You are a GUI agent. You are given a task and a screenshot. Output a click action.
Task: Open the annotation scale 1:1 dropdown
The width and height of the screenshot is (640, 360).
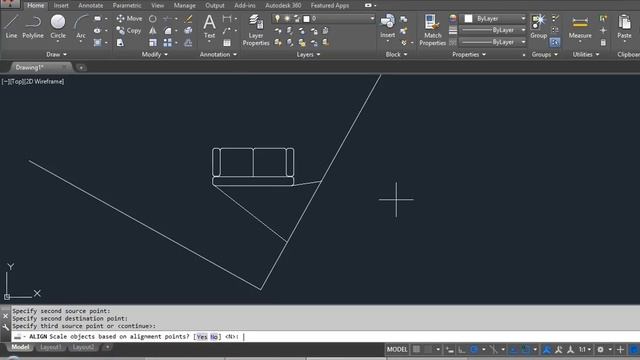click(x=585, y=349)
